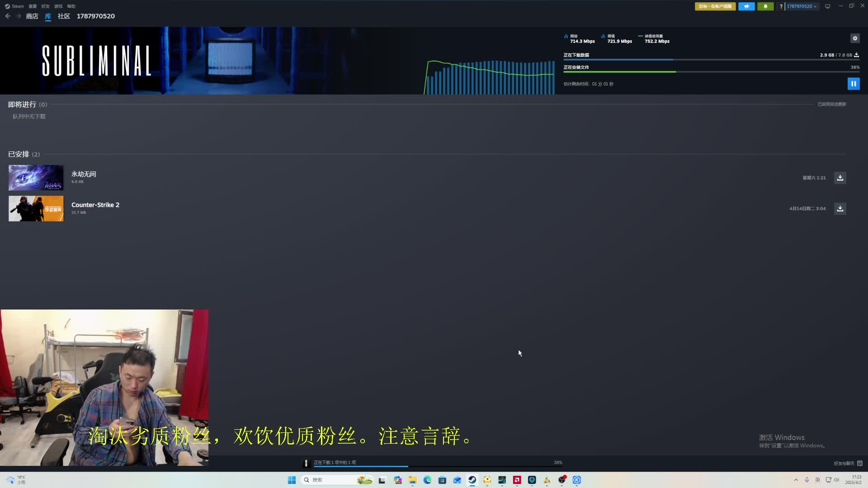The height and width of the screenshot is (488, 868).
Task: Go back with the left arrow
Action: [8, 16]
